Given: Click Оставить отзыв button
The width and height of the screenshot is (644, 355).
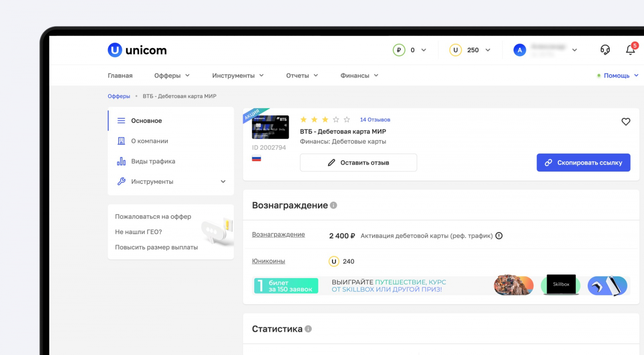Looking at the screenshot, I should tap(358, 162).
